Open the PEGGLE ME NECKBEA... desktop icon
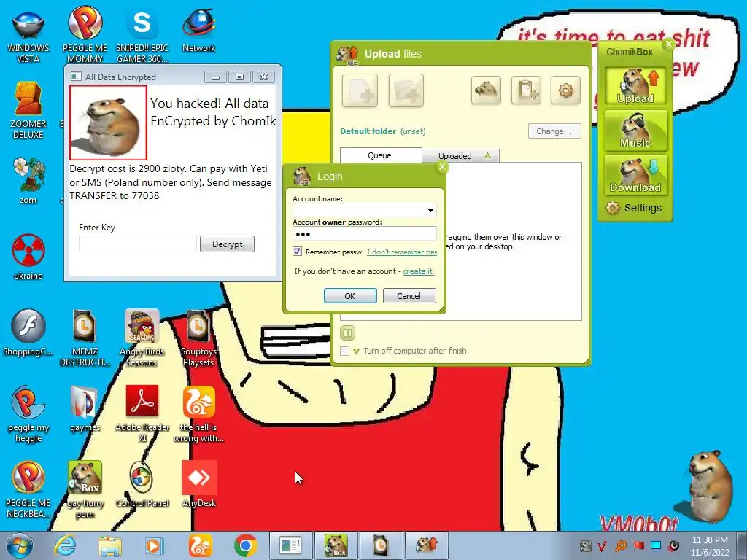 [28, 489]
